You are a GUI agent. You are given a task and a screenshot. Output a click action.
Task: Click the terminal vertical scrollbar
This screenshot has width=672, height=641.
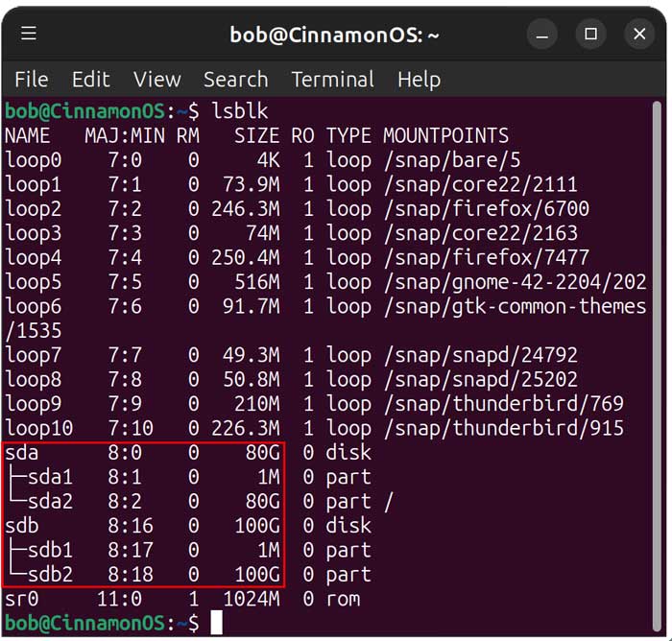pyautogui.click(x=657, y=366)
